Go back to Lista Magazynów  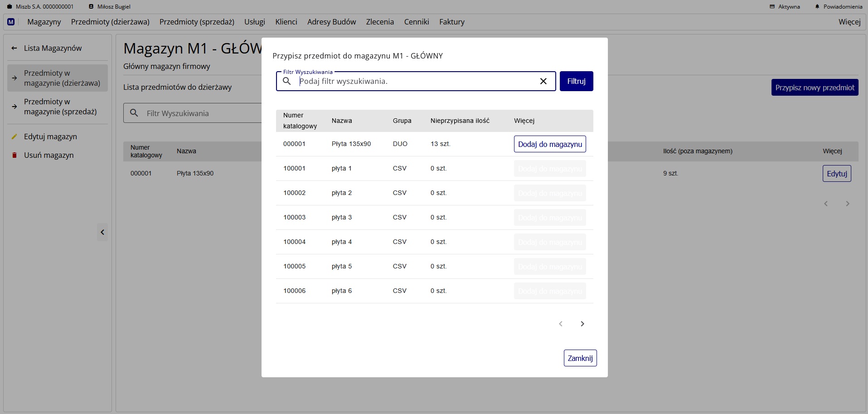(x=53, y=48)
